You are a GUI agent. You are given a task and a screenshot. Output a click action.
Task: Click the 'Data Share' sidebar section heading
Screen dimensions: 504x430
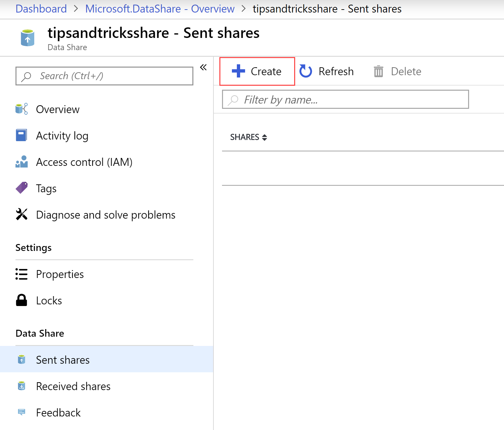40,333
